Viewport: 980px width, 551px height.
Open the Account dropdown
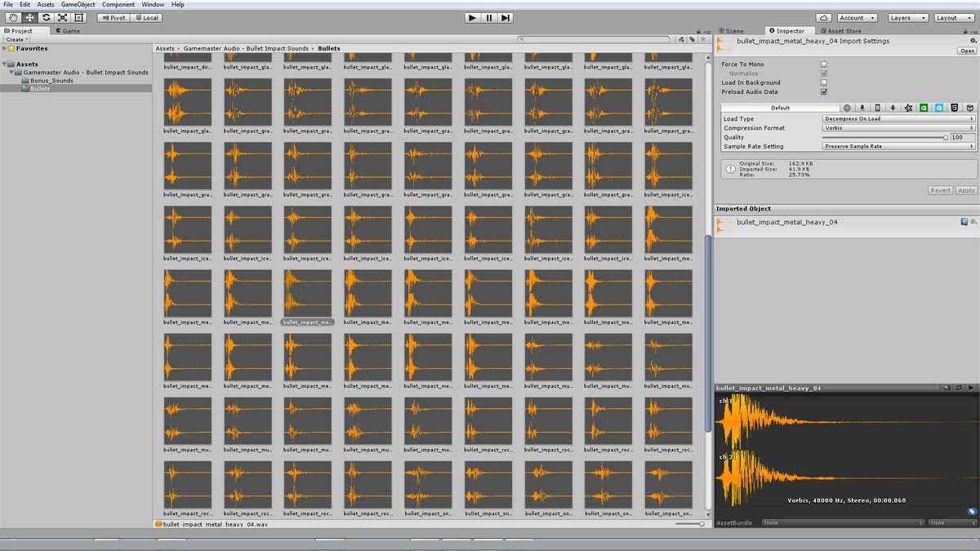coord(857,17)
